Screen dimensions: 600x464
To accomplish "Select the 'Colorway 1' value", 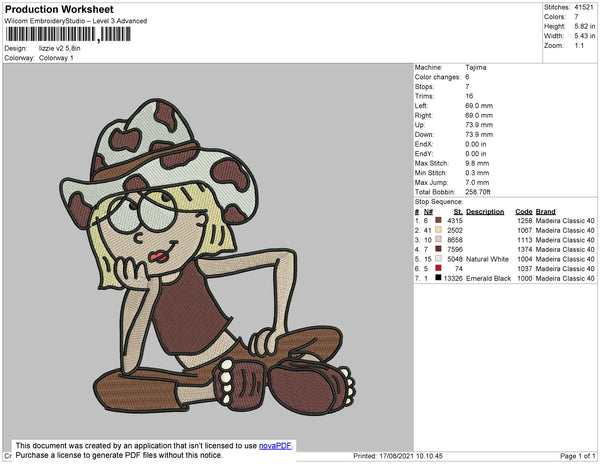I will tap(56, 58).
